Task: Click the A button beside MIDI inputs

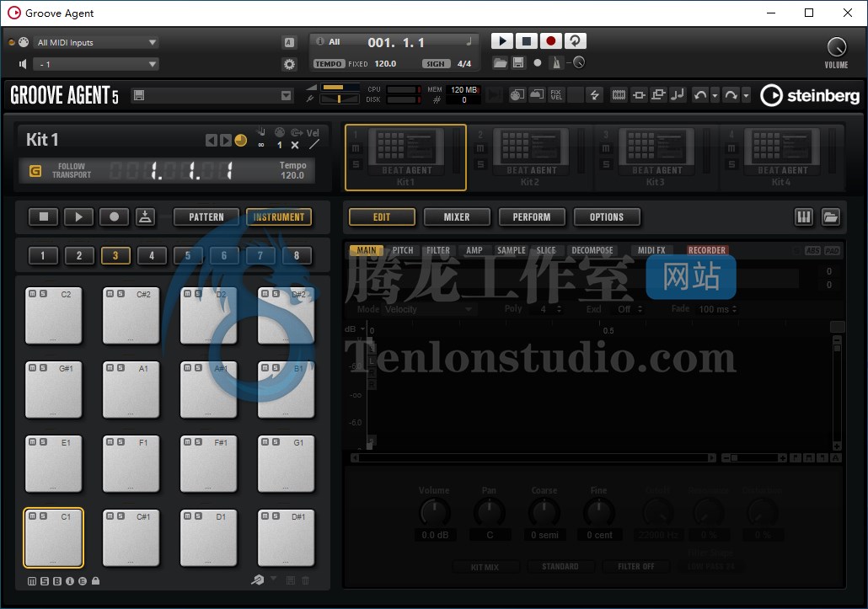Action: [289, 43]
